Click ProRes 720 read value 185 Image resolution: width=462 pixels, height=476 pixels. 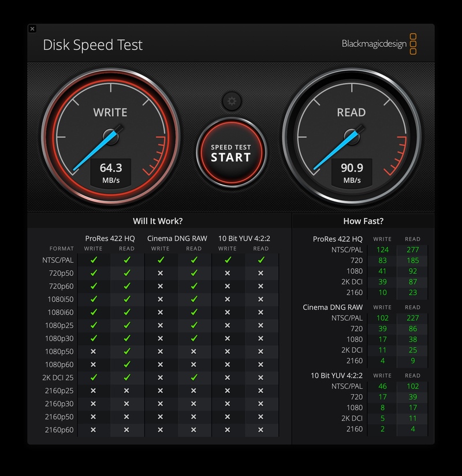coord(412,260)
